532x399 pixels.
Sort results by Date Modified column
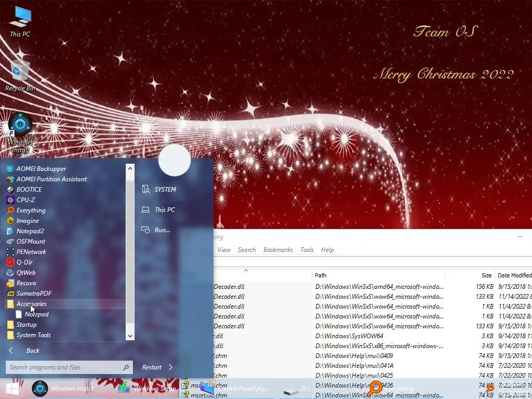point(513,275)
